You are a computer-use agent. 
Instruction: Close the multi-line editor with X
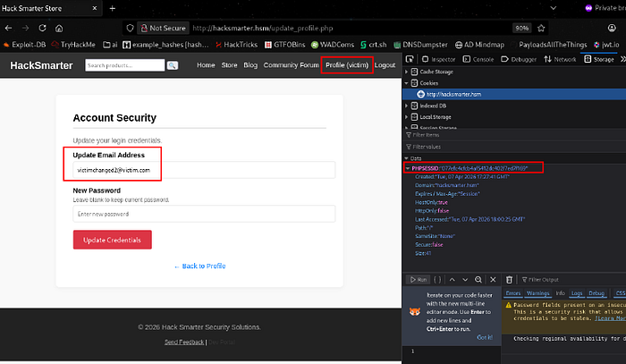493,279
